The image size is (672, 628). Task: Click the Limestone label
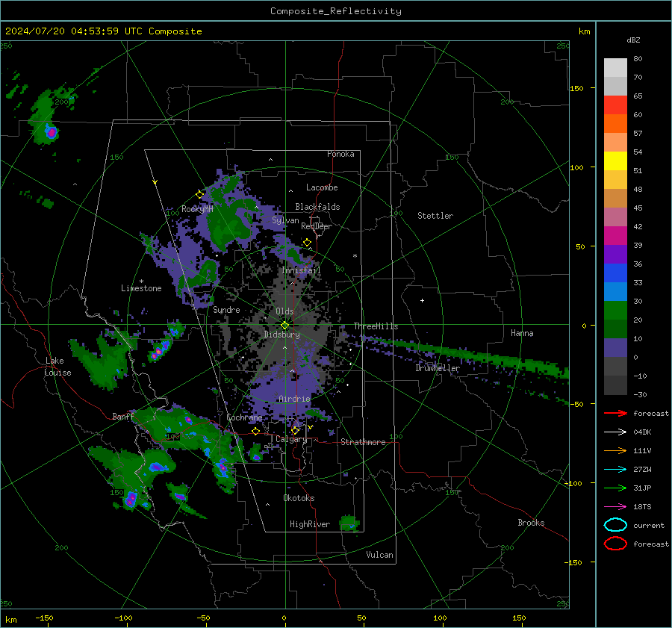(141, 288)
